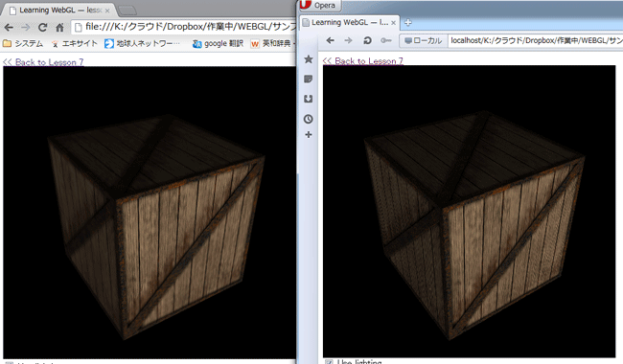This screenshot has height=364, width=623.
Task: Add a panel with Opera's plus icon
Action: coord(309,135)
